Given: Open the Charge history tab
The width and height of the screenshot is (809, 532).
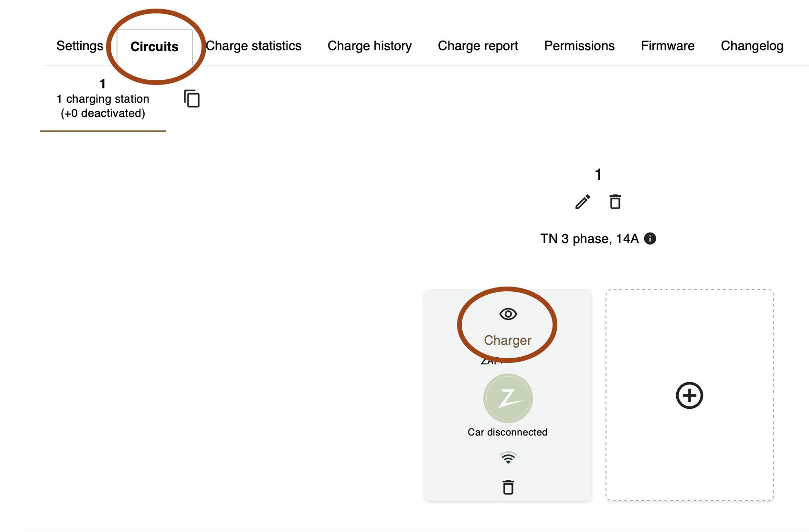Looking at the screenshot, I should (x=370, y=46).
